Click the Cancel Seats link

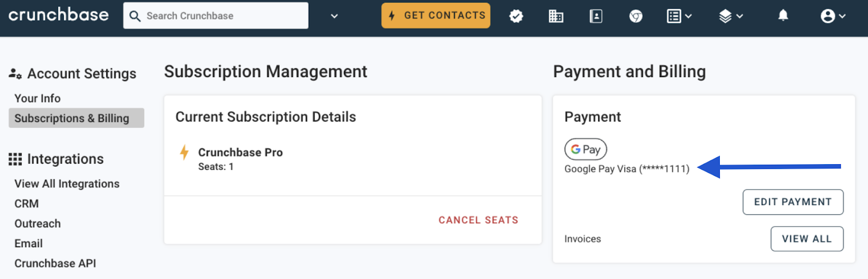coord(478,220)
